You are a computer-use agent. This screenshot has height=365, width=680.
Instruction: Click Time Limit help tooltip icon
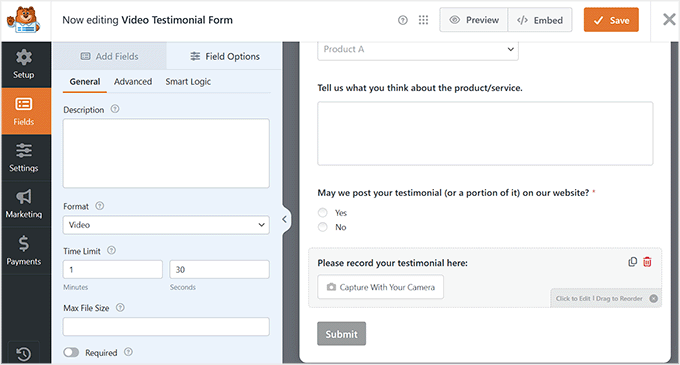coord(111,251)
